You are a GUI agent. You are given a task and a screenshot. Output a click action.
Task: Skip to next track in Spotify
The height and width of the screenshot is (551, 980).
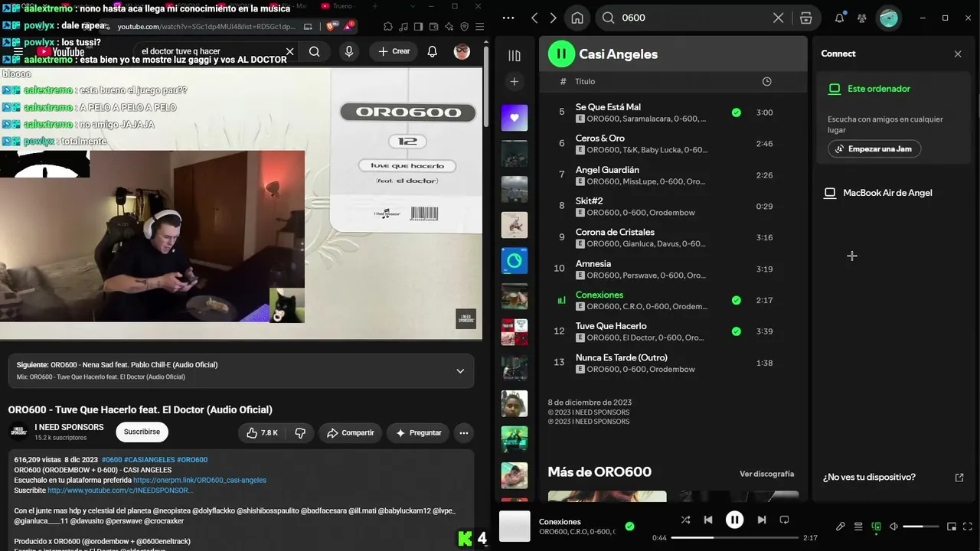click(x=761, y=520)
